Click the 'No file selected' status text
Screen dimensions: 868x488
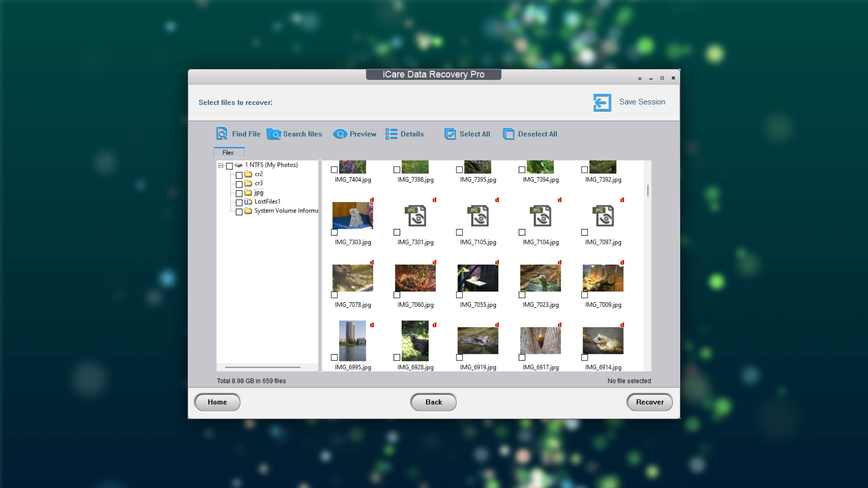pos(629,381)
